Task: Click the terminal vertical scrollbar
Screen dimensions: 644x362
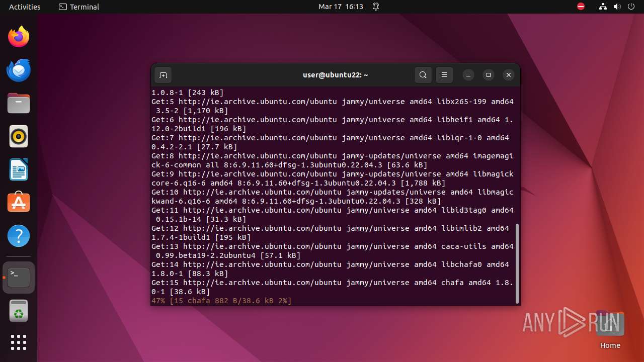Action: pos(517,264)
